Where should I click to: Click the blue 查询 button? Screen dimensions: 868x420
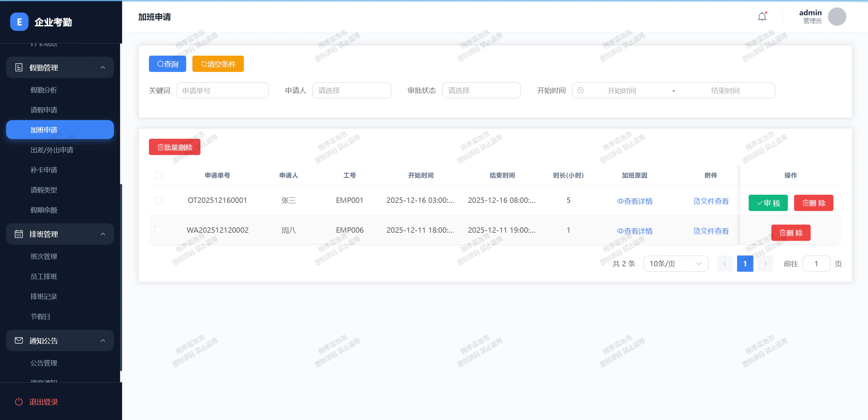coord(168,64)
